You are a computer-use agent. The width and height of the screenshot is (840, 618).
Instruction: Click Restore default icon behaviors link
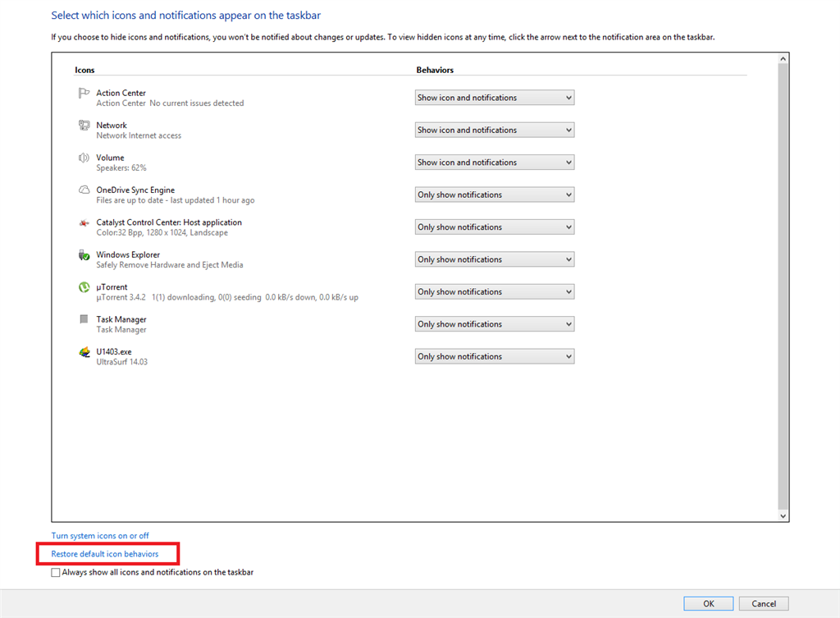tap(105, 554)
